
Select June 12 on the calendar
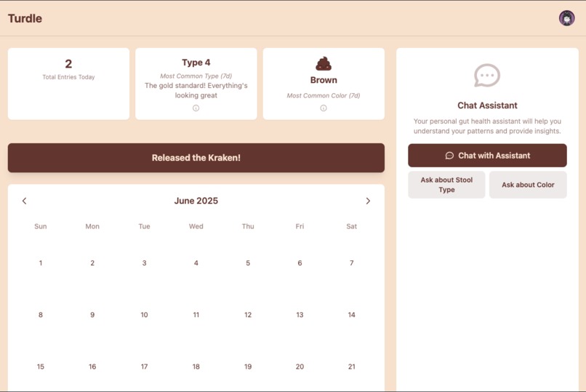248,315
